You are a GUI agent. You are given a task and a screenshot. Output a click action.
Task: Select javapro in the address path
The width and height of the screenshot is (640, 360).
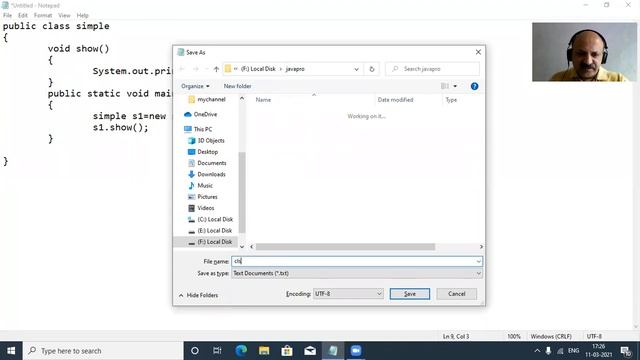tap(295, 69)
